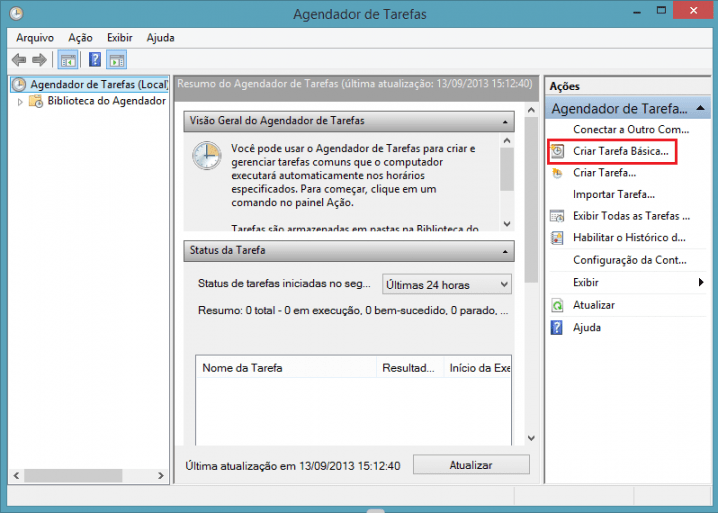This screenshot has height=513, width=718.
Task: Click Conectar a Outro Com... action
Action: (631, 130)
